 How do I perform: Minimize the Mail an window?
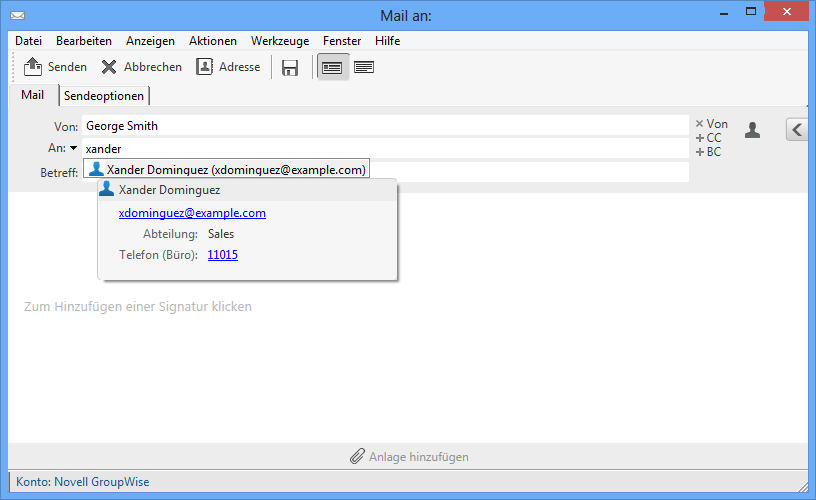[x=724, y=13]
